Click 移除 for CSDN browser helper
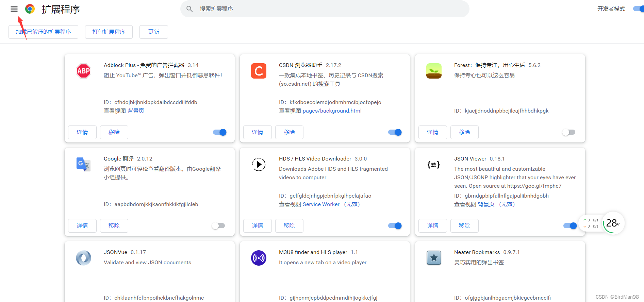Screen dimensions: 644x302 click(x=289, y=132)
